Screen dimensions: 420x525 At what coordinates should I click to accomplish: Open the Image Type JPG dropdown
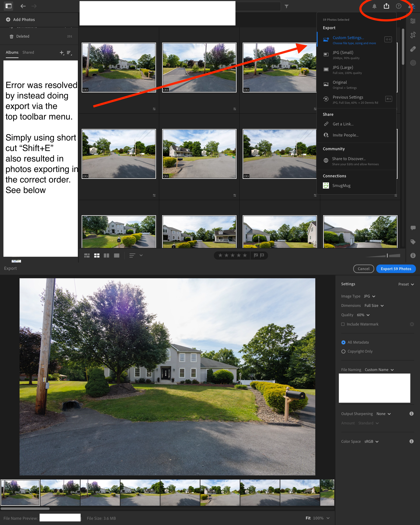click(369, 296)
